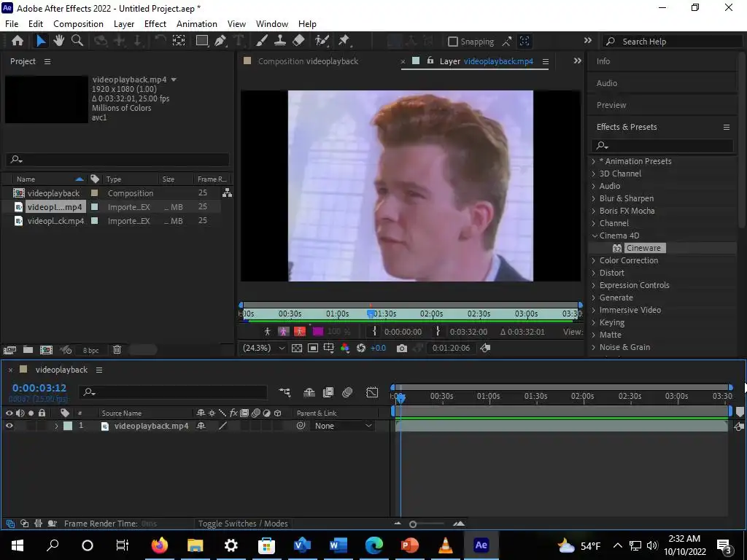Viewport: 747px width, 560px height.
Task: Open show channel color management menu
Action: 345,348
